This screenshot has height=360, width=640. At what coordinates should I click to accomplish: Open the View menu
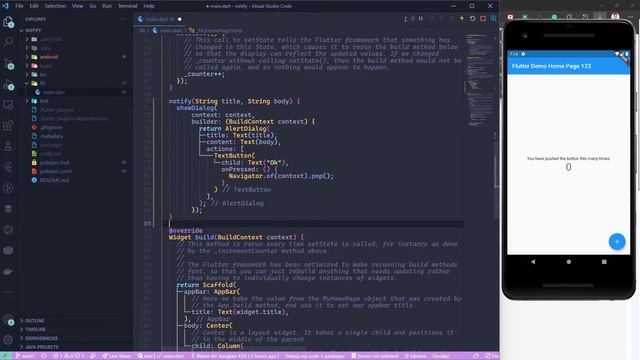[77, 6]
